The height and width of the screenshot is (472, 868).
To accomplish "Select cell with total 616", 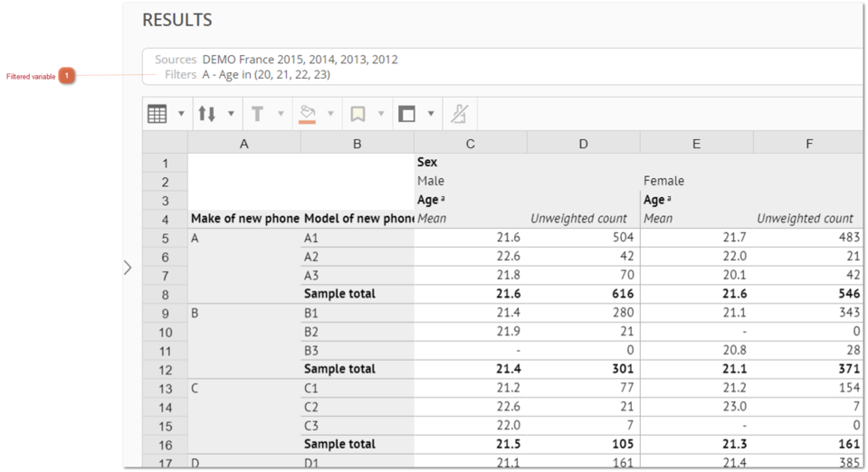I will [584, 294].
